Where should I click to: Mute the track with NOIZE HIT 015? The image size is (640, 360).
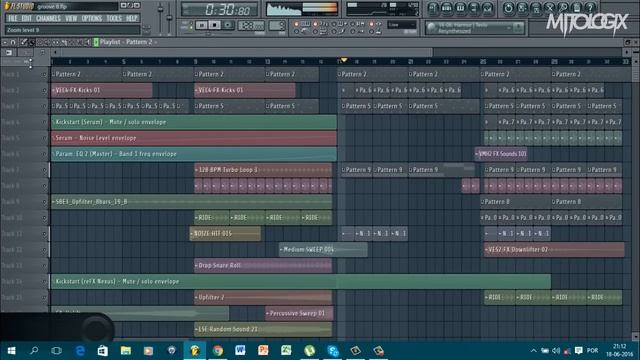[44, 233]
